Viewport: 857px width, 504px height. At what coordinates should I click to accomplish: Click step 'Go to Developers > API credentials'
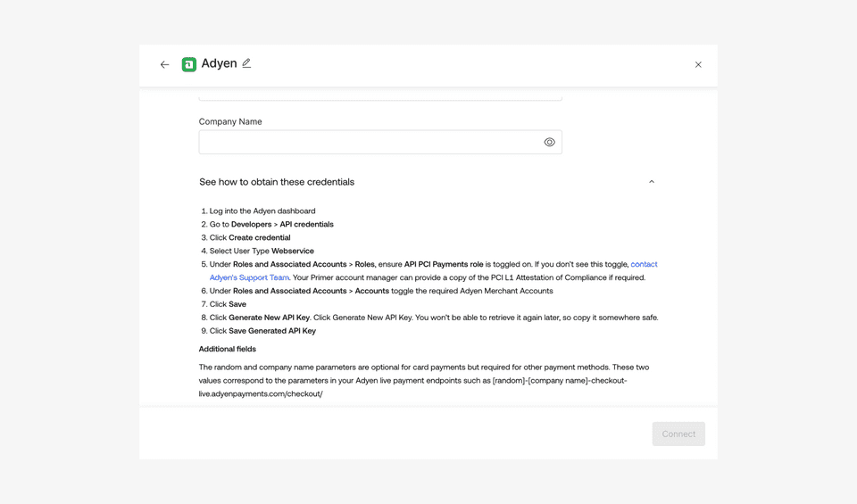271,225
